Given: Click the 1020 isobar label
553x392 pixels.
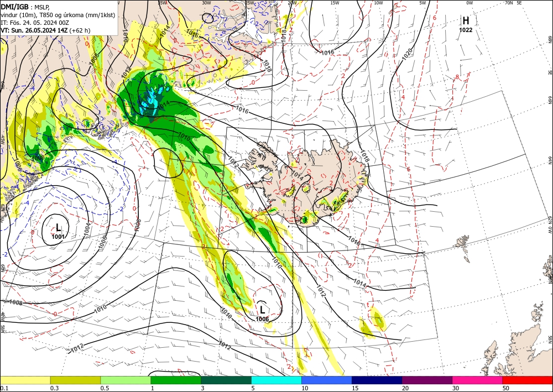Looking at the screenshot, I should 407,54.
